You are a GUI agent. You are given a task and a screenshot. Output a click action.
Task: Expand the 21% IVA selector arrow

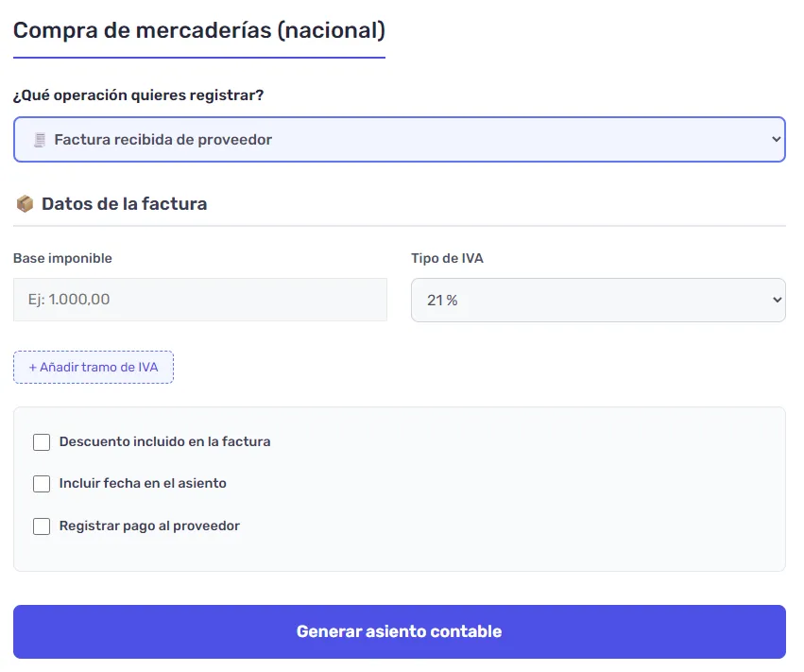tap(775, 300)
